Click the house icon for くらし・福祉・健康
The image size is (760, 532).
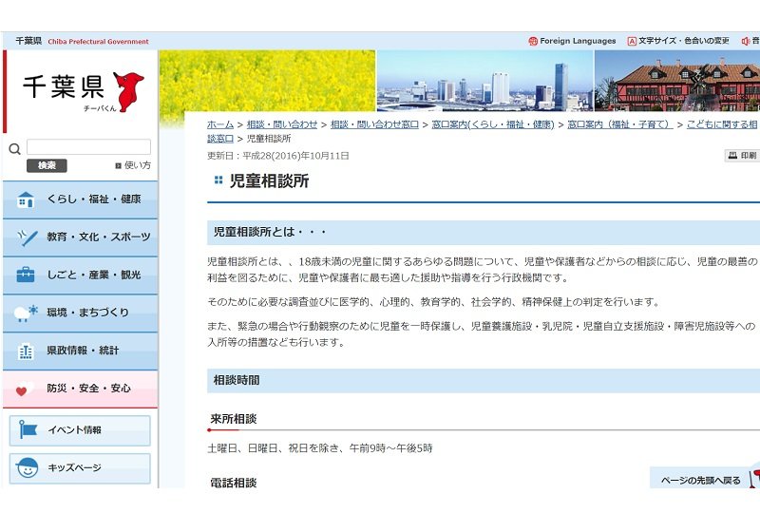[x=26, y=199]
